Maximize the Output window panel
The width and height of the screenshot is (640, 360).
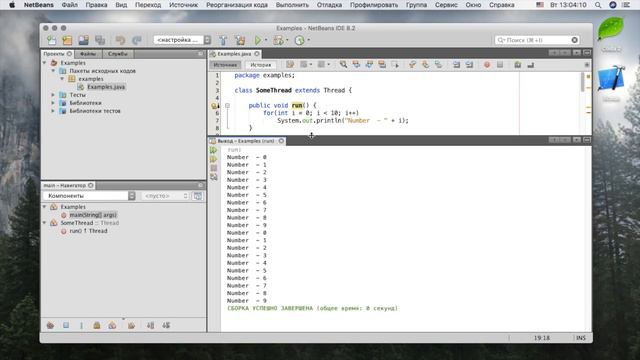[587, 140]
